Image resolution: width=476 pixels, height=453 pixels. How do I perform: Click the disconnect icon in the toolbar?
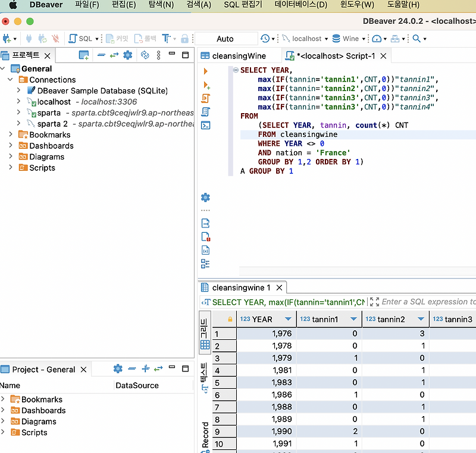click(x=55, y=38)
